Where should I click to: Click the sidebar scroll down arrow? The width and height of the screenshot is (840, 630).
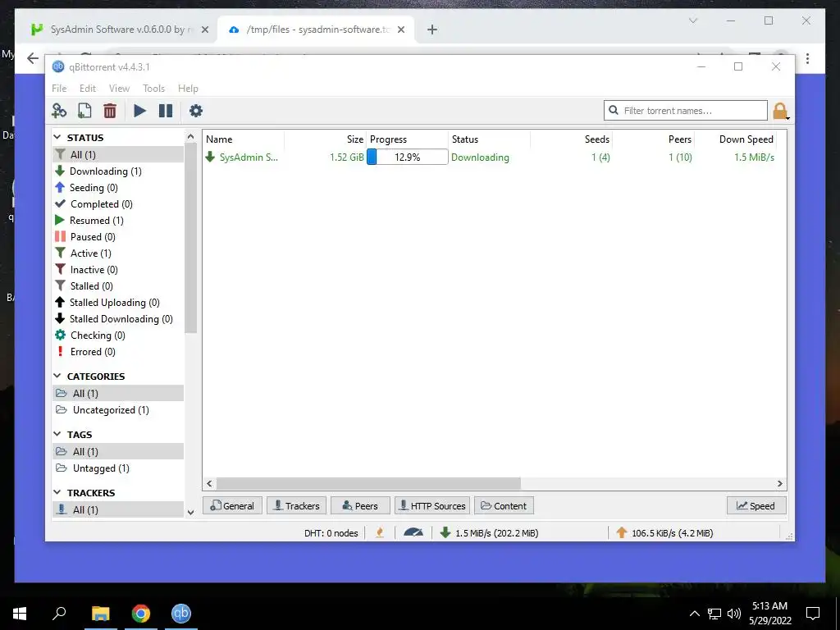click(190, 512)
